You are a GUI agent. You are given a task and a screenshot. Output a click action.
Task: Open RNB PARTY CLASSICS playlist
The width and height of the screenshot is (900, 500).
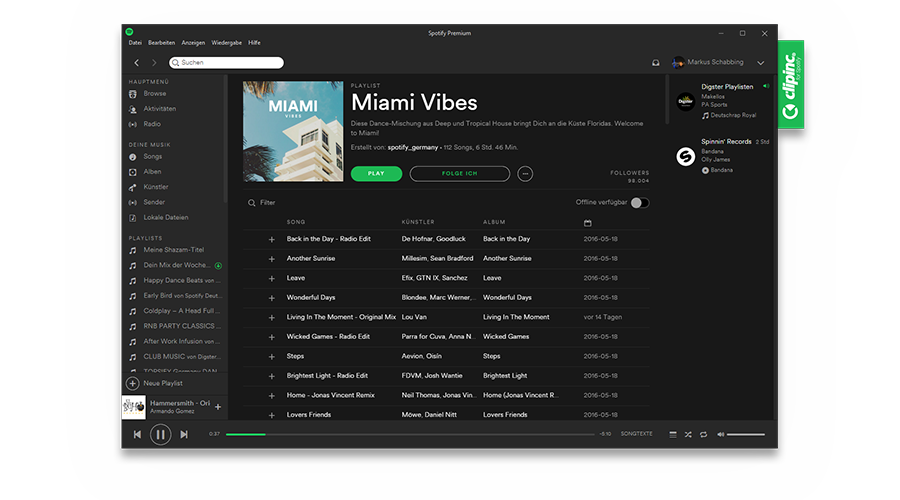[181, 326]
